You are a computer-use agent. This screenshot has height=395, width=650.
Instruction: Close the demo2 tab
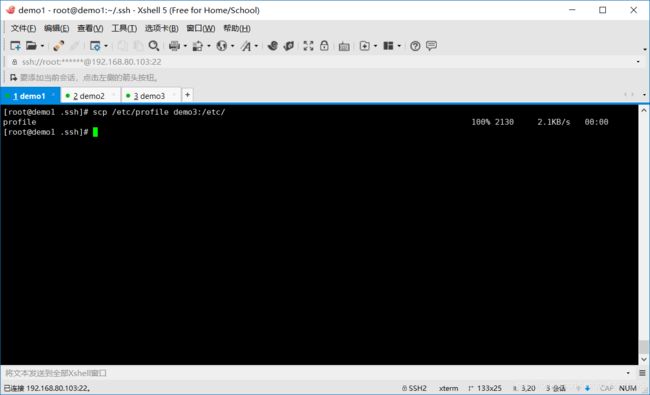coord(114,95)
